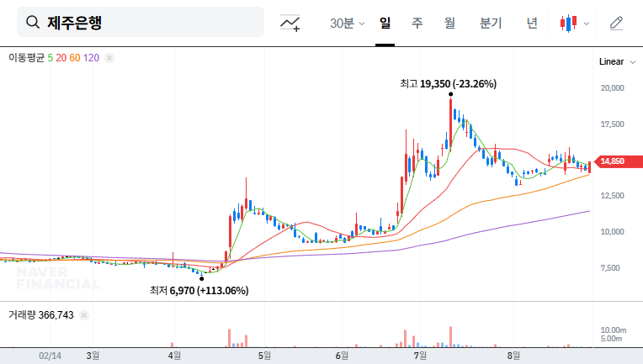This screenshot has height=364, width=643.
Task: Click the magnifier search icon
Action: pos(33,23)
